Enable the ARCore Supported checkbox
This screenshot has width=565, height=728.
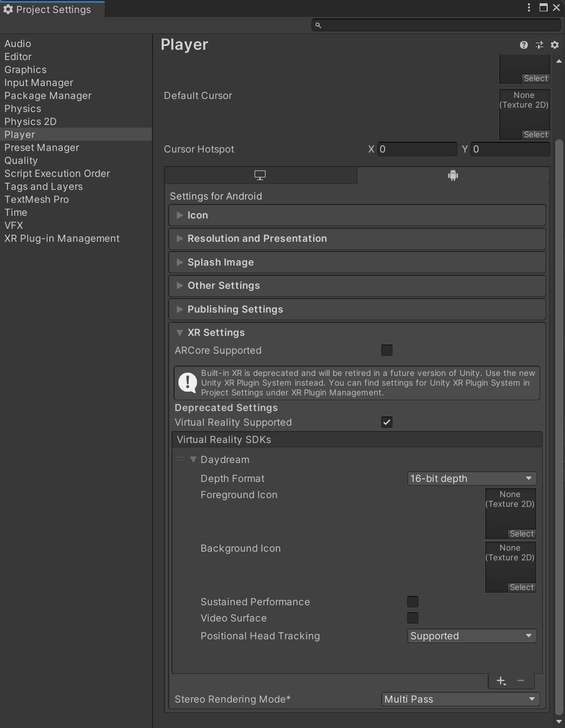387,350
